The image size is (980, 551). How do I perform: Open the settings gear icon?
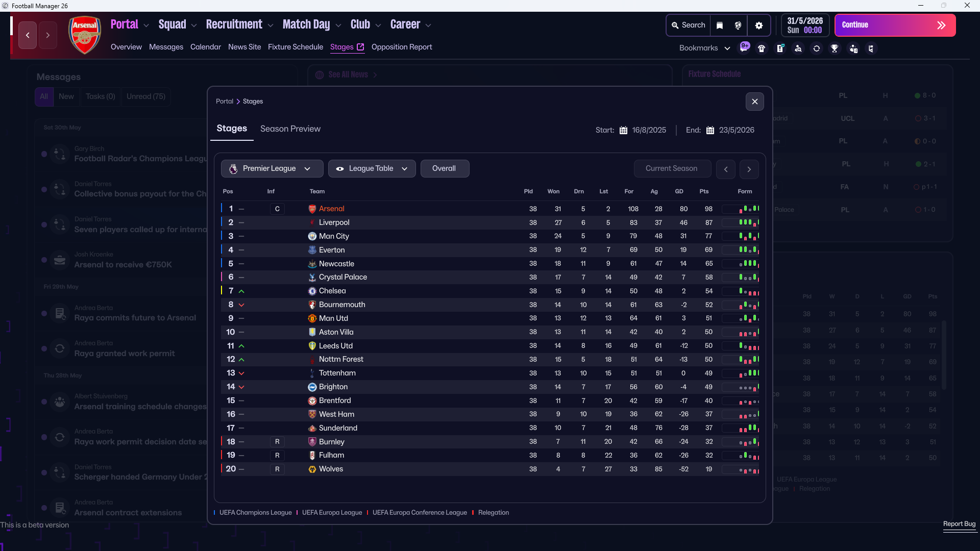(759, 26)
